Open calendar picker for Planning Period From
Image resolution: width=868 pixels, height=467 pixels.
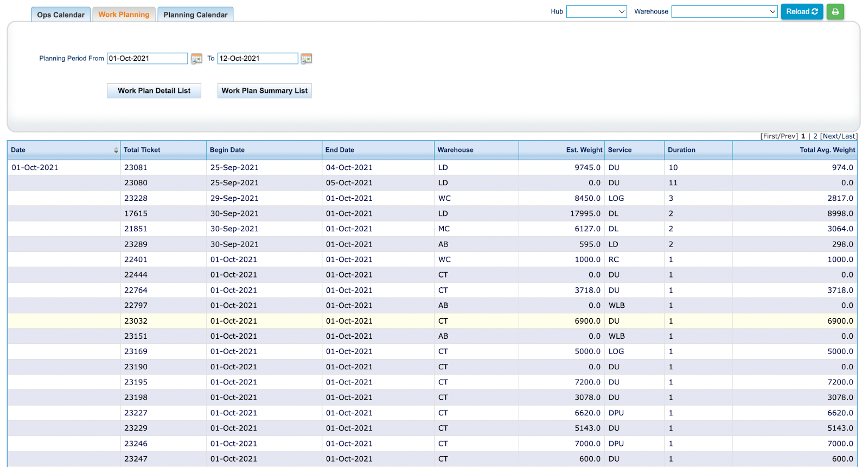tap(196, 59)
